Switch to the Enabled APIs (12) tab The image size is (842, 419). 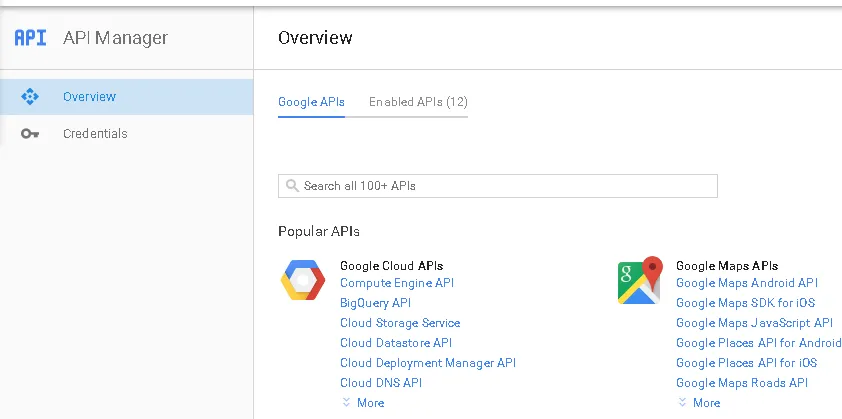418,102
